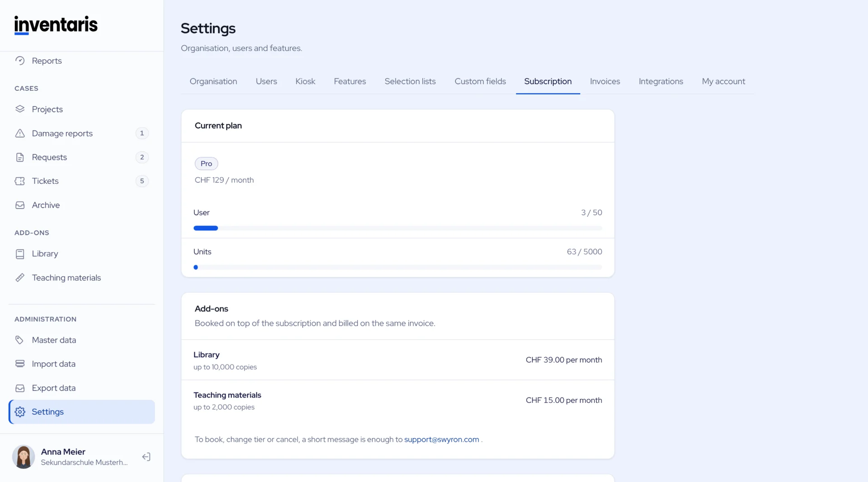Click 'up to 2,000 copies' text
The width and height of the screenshot is (868, 482).
224,407
